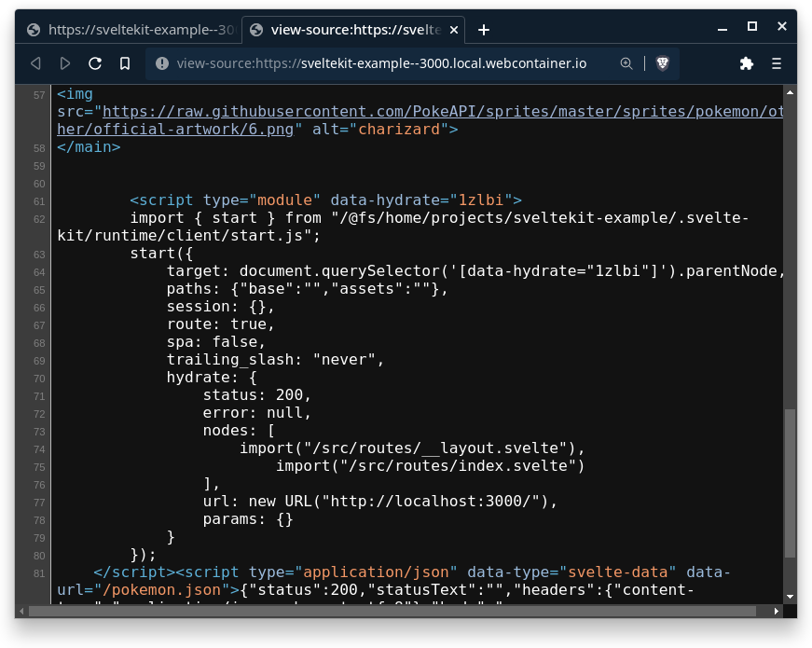Click the 'session: {},' line
The width and height of the screenshot is (812, 648).
coord(220,307)
